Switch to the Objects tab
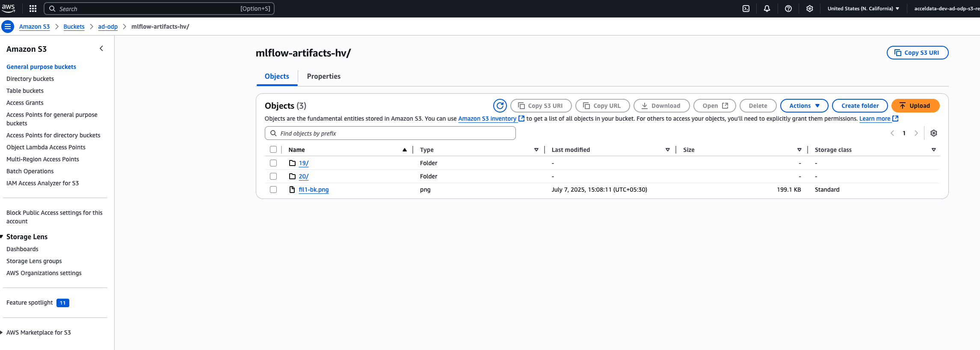The width and height of the screenshot is (980, 350). coord(277,76)
